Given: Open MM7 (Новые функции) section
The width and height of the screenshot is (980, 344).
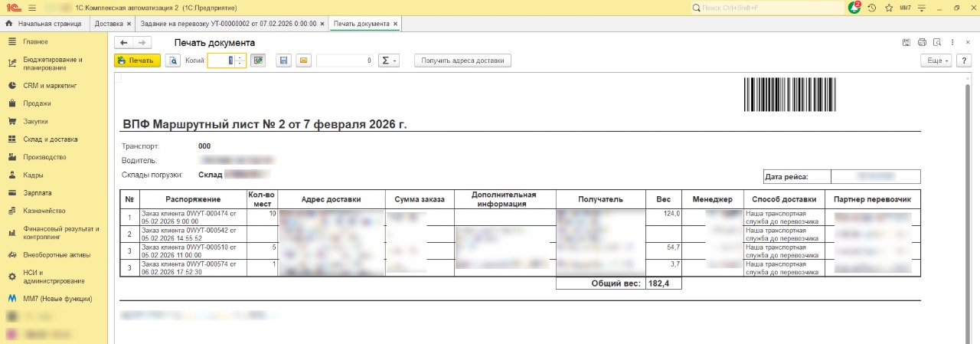Looking at the screenshot, I should tap(54, 299).
